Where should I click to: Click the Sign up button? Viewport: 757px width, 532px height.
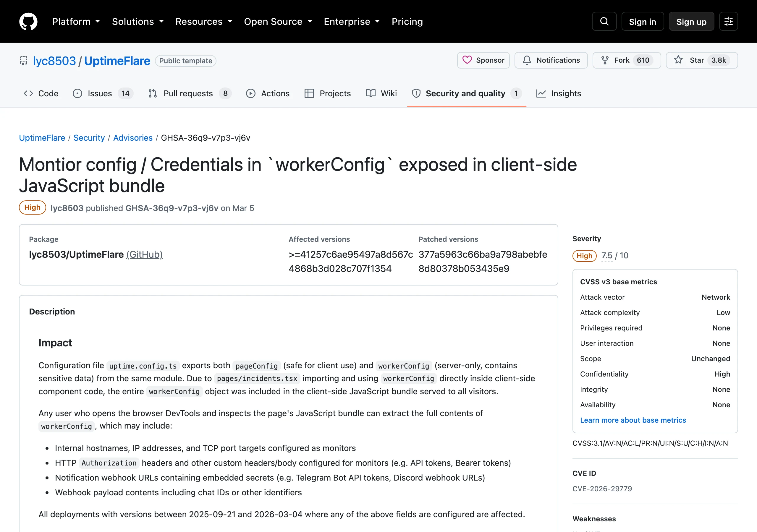tap(691, 22)
